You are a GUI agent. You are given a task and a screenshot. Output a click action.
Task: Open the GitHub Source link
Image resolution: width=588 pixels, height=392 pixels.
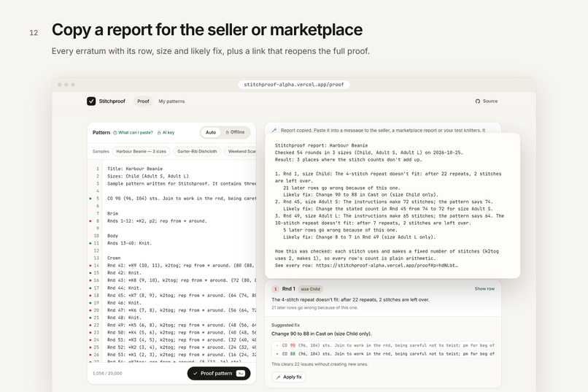pos(487,101)
